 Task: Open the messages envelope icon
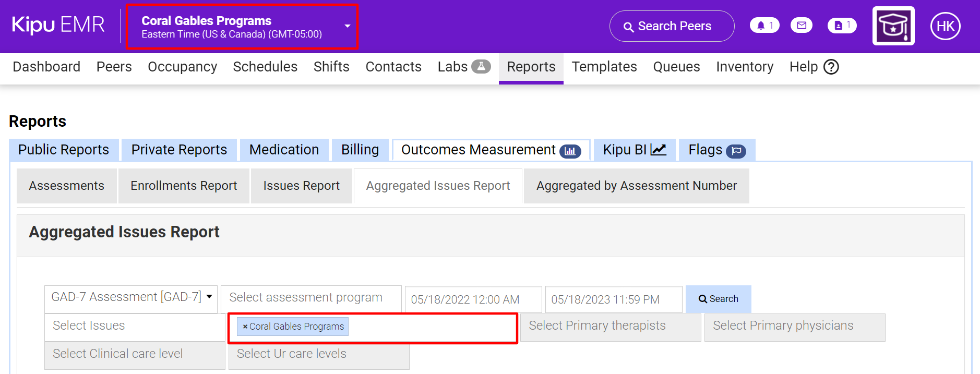[x=801, y=26]
